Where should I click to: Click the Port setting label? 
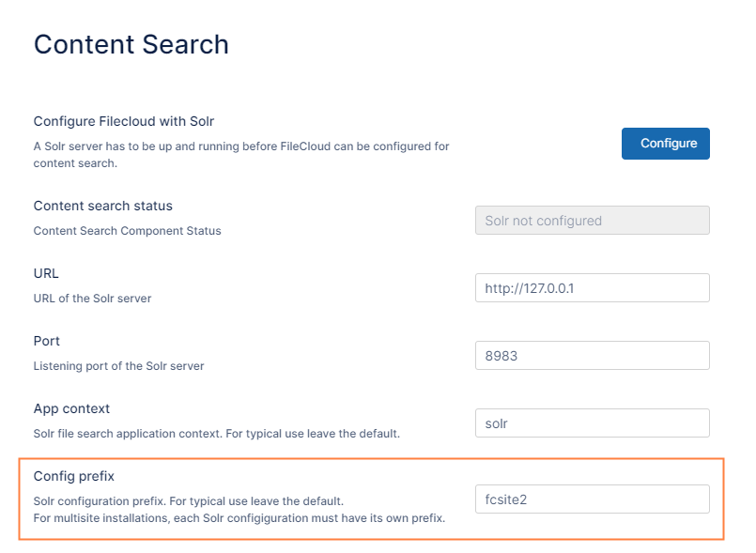[47, 341]
